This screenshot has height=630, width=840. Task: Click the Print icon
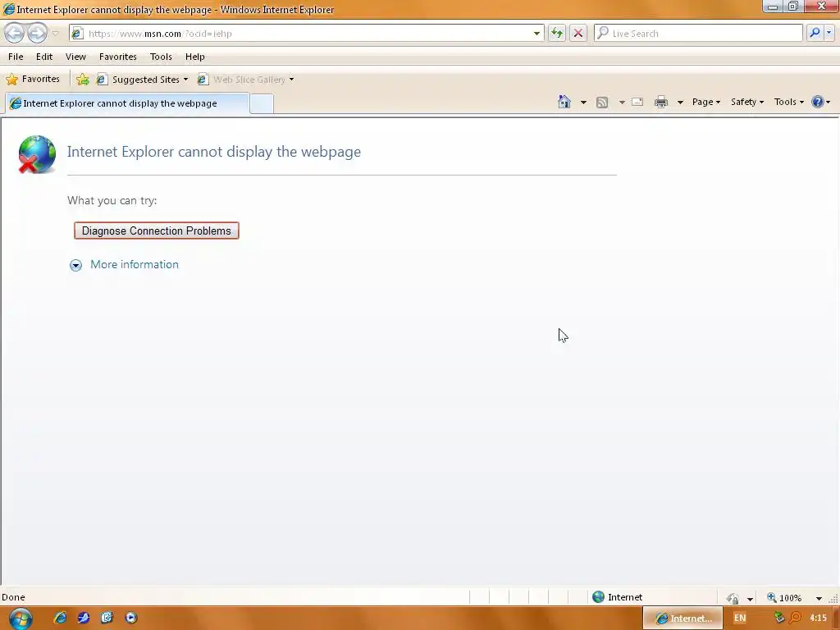coord(661,102)
